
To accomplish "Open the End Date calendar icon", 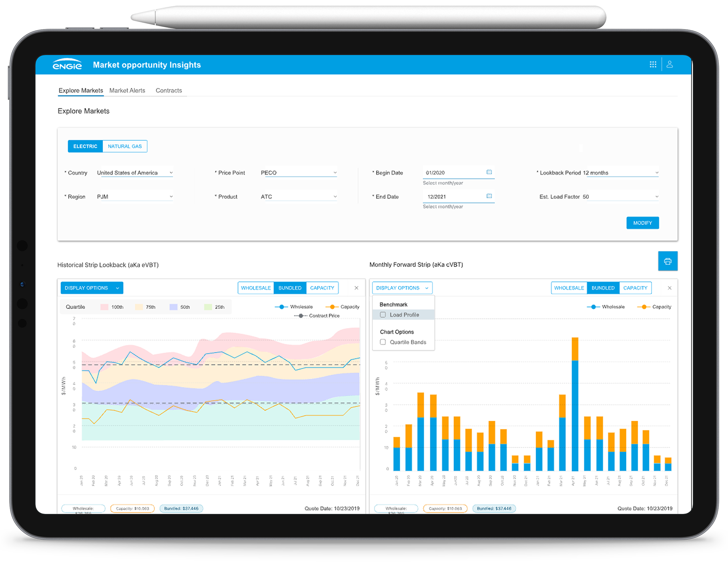I will click(489, 196).
